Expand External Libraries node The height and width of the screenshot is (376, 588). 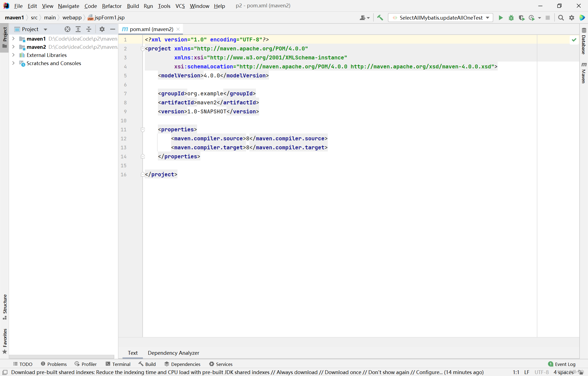[13, 55]
